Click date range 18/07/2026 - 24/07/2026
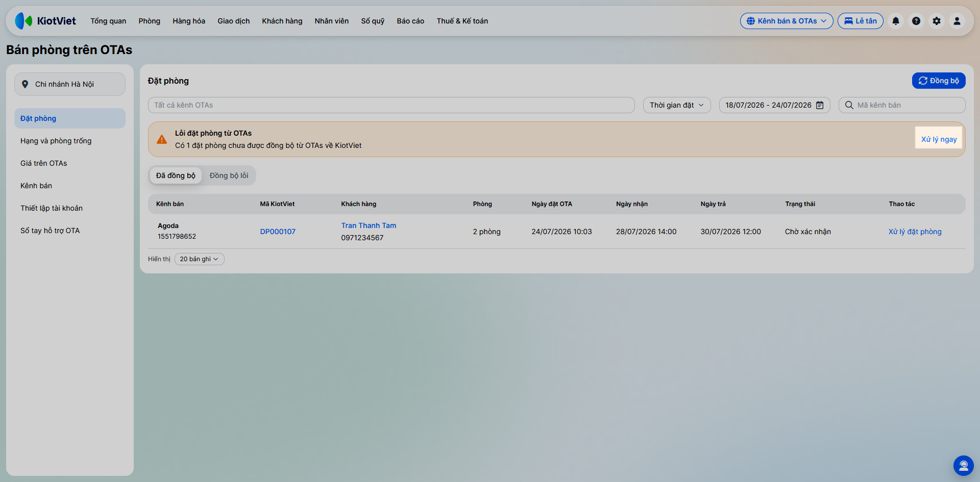The image size is (980, 482). pos(775,105)
